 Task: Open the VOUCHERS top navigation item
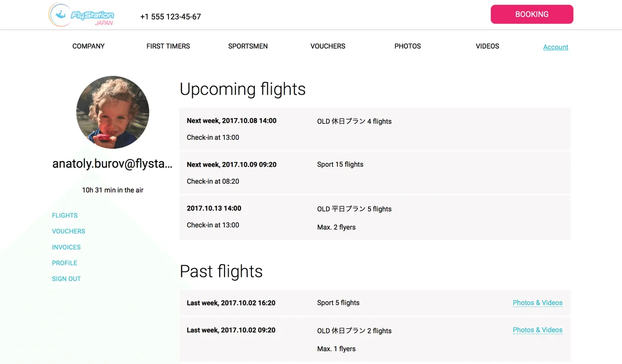click(x=328, y=46)
